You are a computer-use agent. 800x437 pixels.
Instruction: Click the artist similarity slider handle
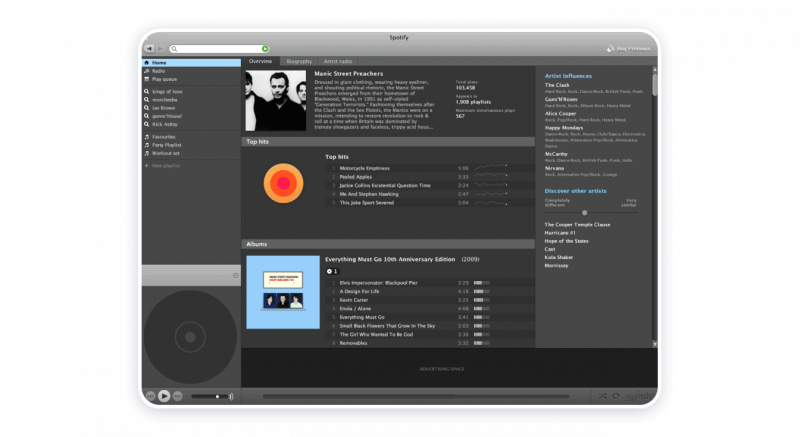click(585, 213)
